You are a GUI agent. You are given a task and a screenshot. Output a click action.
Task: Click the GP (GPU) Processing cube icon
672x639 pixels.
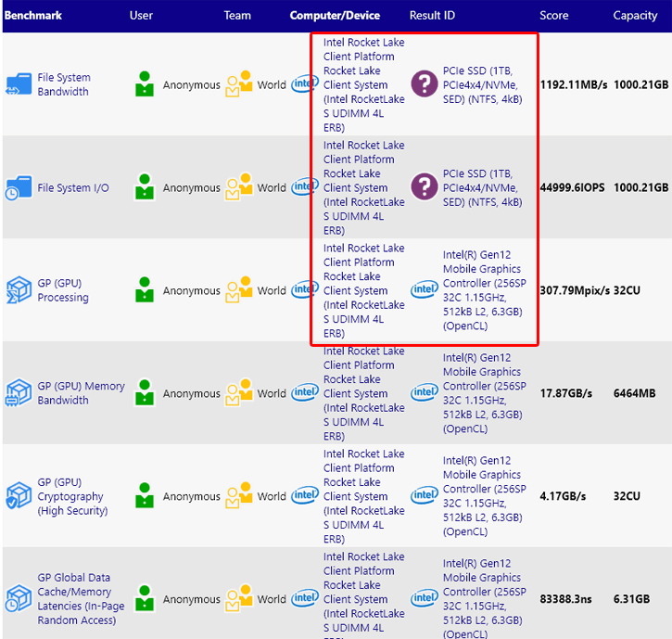tap(19, 290)
